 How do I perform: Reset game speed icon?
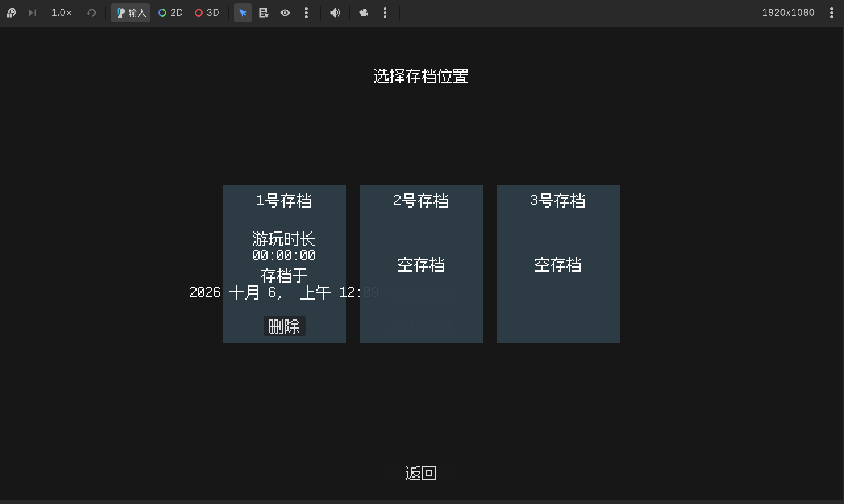tap(91, 13)
